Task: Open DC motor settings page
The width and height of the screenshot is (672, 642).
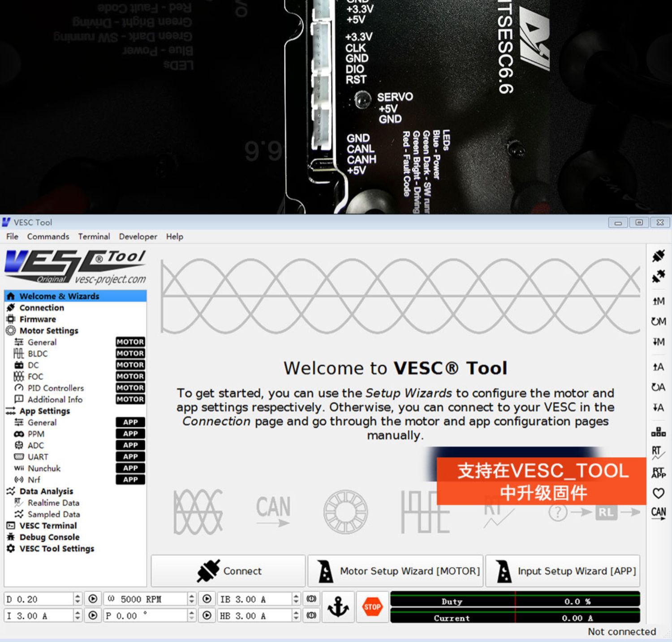Action: pos(75,365)
